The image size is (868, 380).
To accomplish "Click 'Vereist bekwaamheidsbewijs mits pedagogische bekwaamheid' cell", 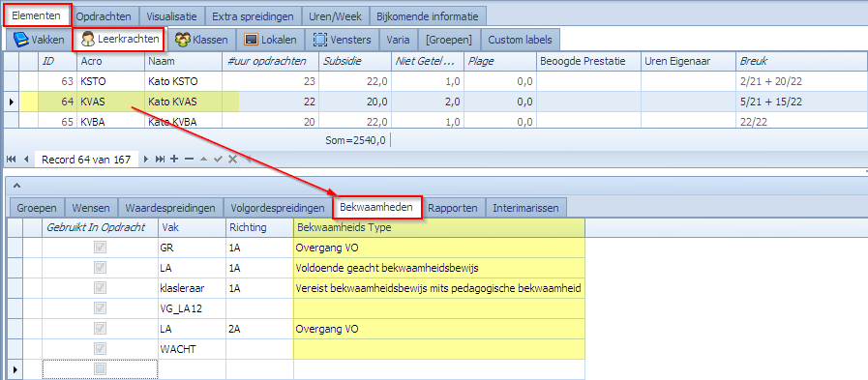I will coord(439,288).
